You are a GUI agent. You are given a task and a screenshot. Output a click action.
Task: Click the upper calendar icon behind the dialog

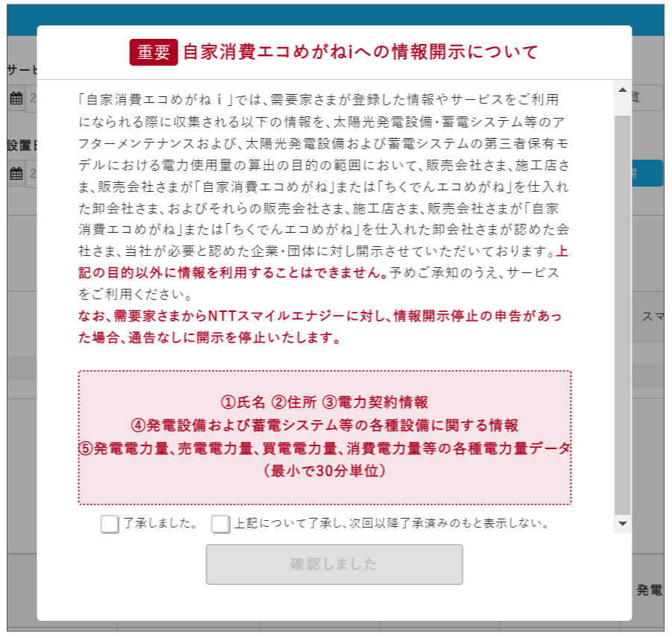16,98
